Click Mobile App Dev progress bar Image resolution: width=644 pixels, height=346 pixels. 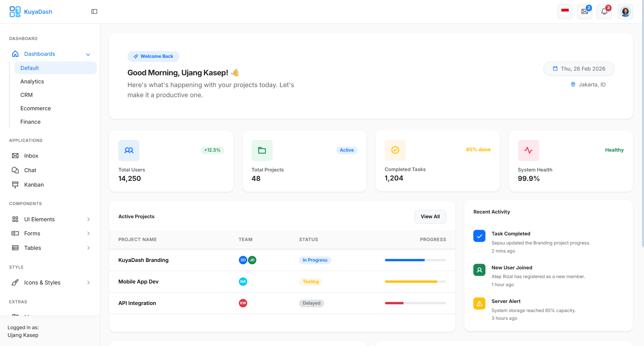coord(415,281)
